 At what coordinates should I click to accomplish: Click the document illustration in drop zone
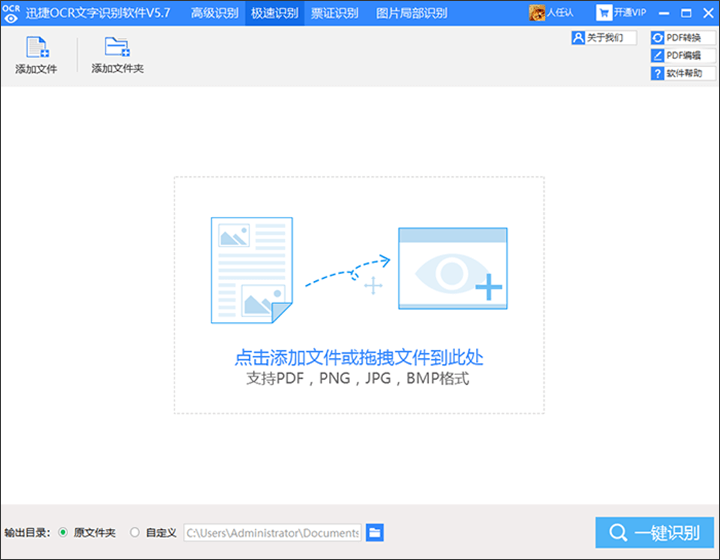pos(251,269)
